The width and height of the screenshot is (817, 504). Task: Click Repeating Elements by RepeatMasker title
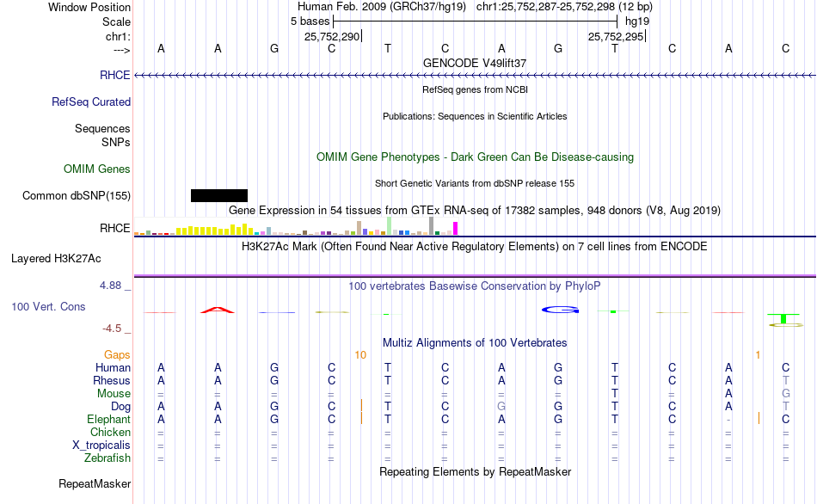476,471
